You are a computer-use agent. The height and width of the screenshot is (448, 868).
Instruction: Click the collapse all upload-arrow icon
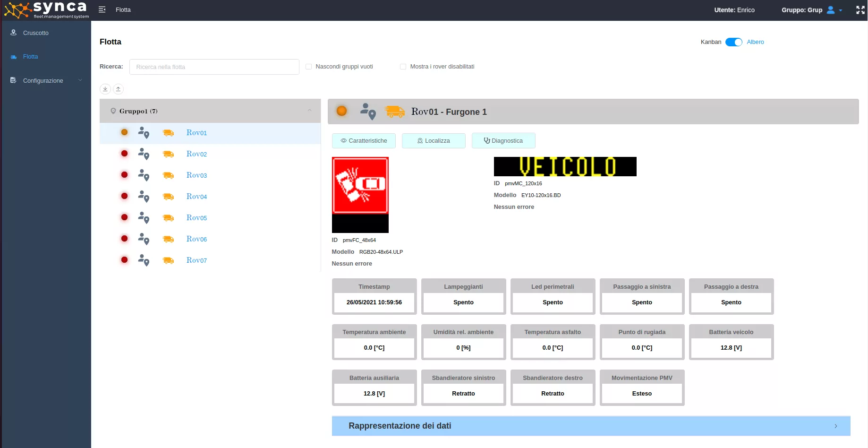coord(119,89)
